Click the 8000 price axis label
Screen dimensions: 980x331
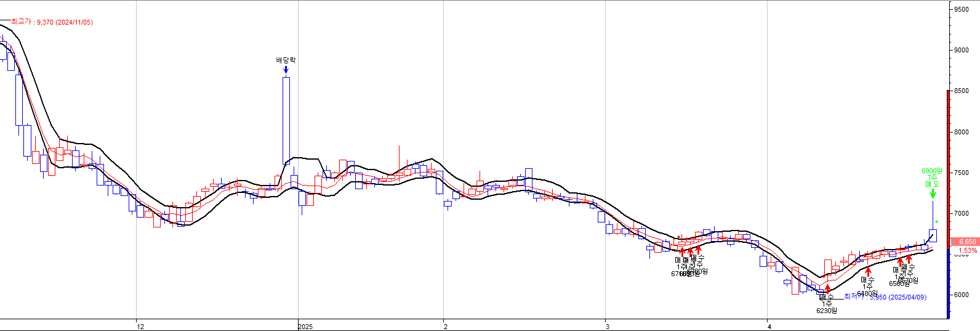pyautogui.click(x=962, y=132)
